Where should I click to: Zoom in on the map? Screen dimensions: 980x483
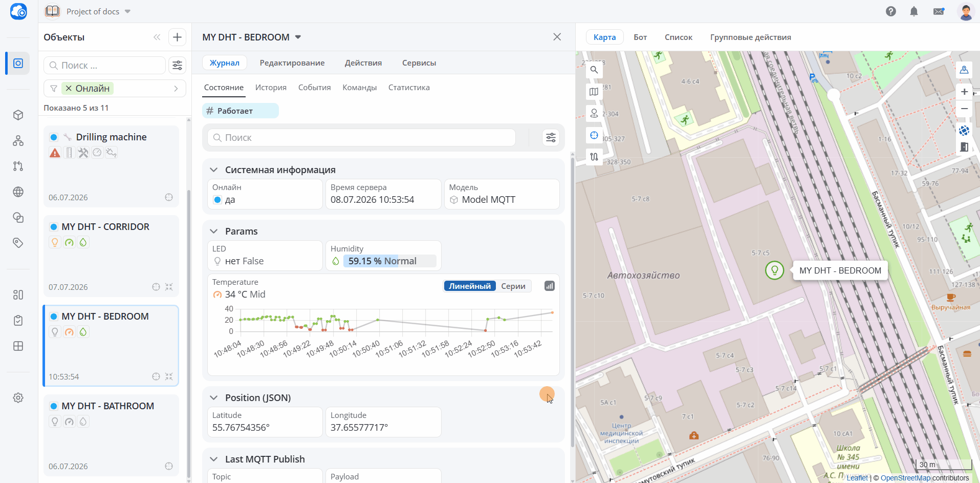pyautogui.click(x=964, y=92)
